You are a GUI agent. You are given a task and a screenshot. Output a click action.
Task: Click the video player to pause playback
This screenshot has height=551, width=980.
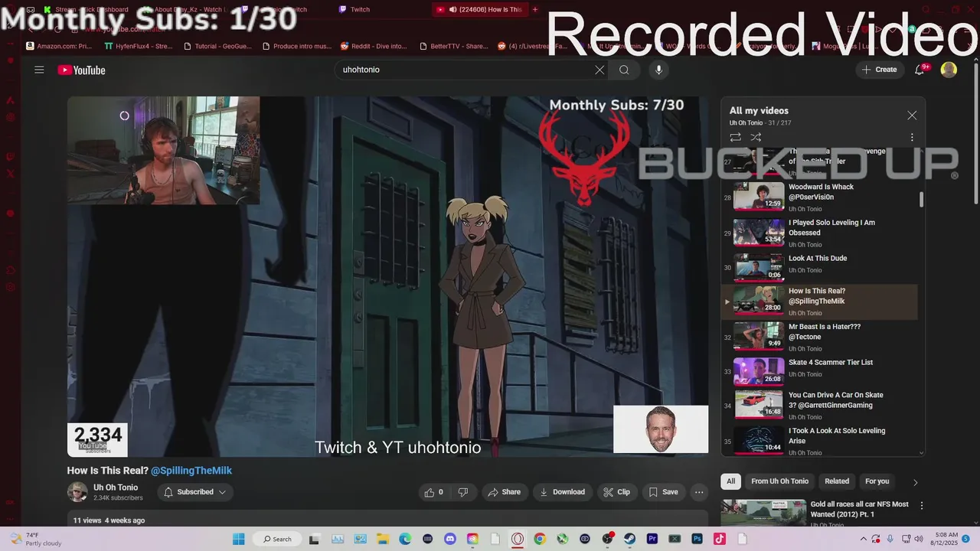coord(387,276)
